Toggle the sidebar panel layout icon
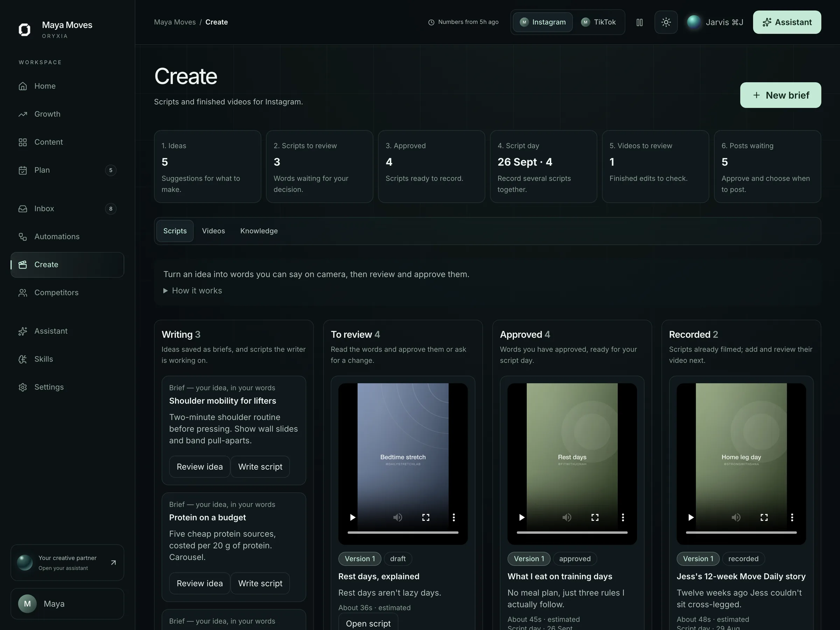Image resolution: width=840 pixels, height=630 pixels. tap(639, 22)
